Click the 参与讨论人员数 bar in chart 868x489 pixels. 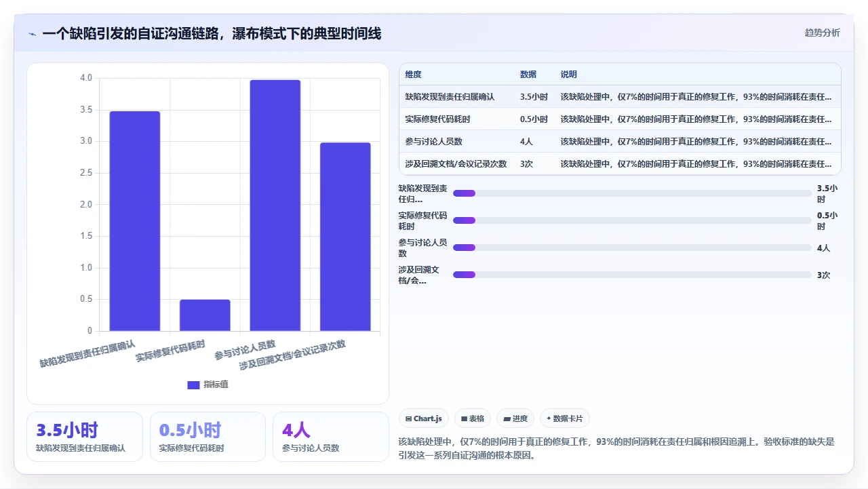[275, 206]
